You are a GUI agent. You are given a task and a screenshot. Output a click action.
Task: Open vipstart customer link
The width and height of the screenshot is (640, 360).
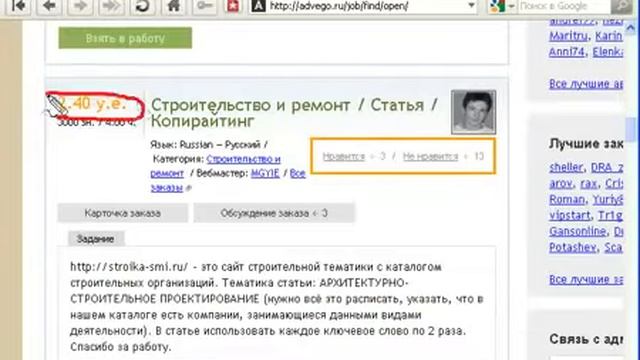coord(570,216)
